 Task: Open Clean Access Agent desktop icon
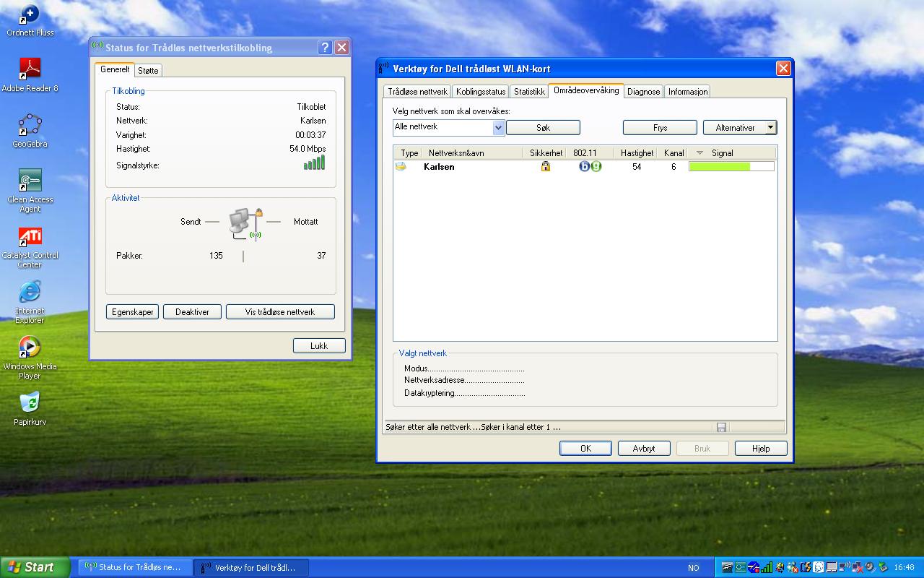click(30, 181)
